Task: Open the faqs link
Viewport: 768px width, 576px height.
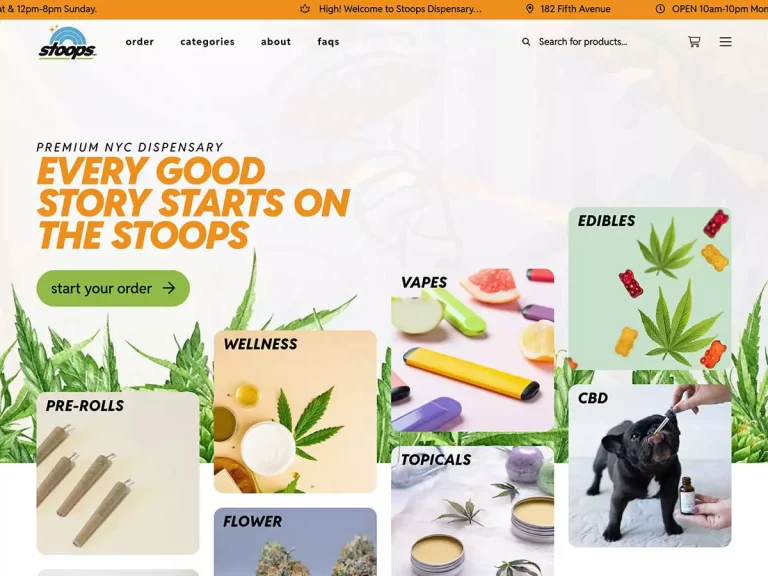Action: click(328, 42)
